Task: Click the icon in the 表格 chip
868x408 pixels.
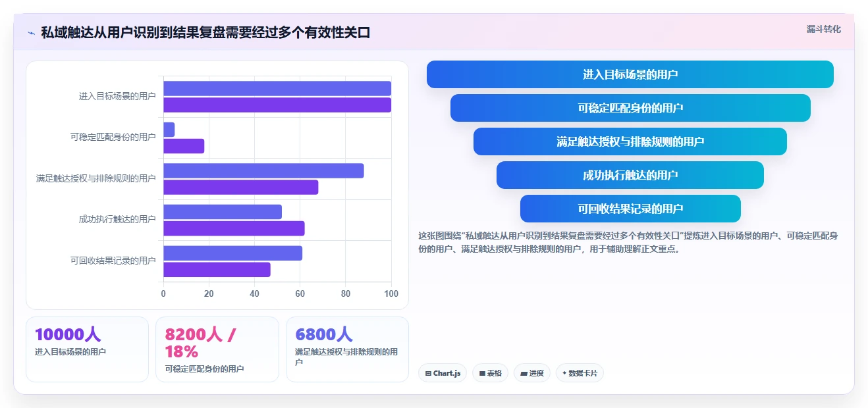Action: click(x=482, y=373)
